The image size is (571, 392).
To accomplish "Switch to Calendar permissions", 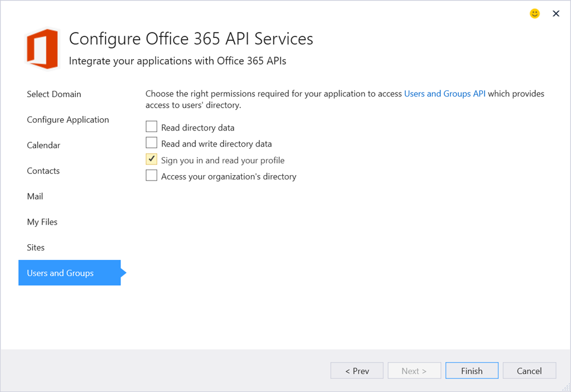I will (x=43, y=145).
